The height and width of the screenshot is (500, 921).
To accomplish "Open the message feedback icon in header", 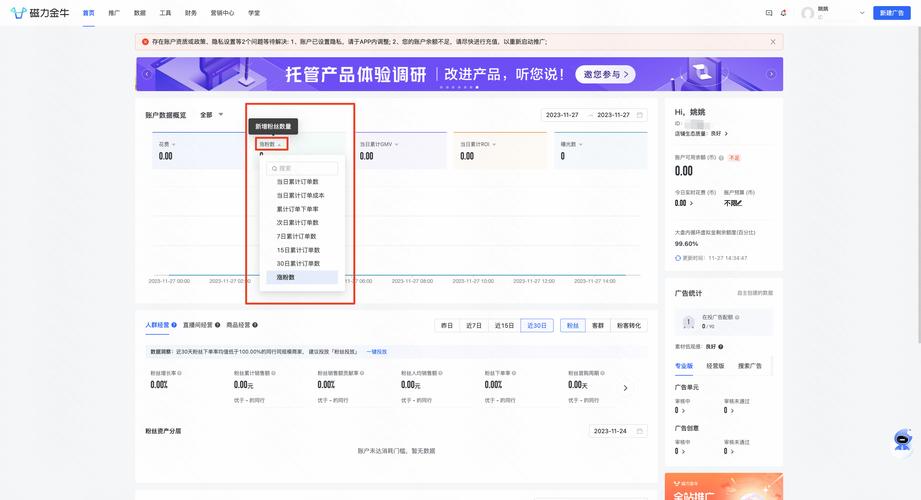I will (769, 13).
